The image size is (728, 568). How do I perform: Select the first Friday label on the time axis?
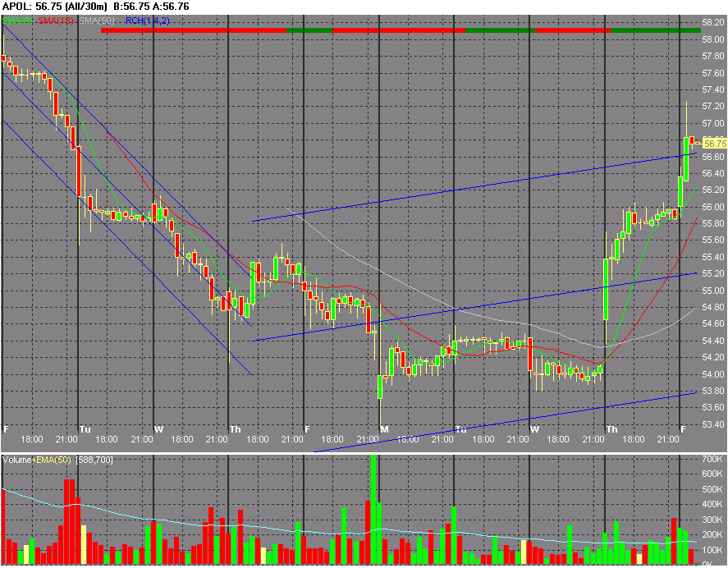4,428
